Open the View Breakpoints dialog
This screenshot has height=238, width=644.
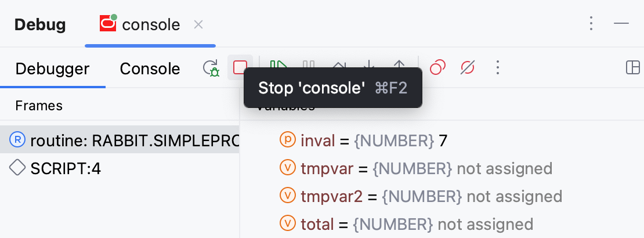click(437, 68)
